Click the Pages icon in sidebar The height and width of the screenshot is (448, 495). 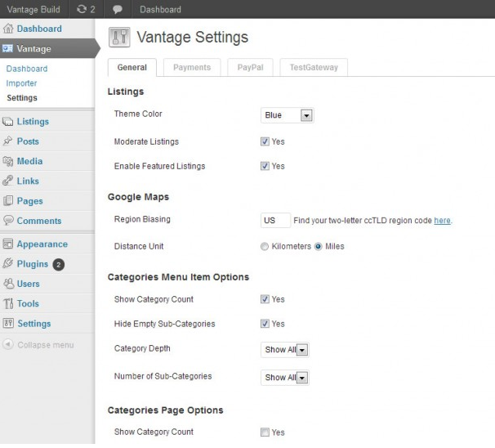pyautogui.click(x=8, y=200)
